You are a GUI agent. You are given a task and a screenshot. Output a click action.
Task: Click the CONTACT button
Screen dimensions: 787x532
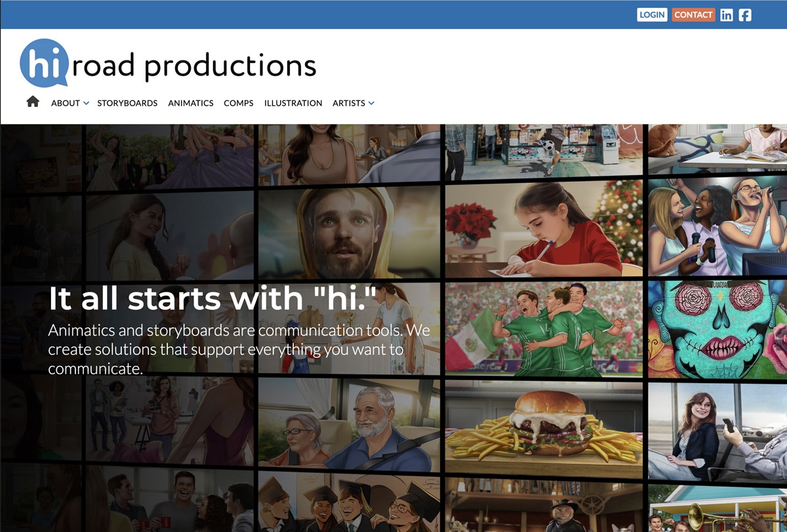pyautogui.click(x=693, y=14)
